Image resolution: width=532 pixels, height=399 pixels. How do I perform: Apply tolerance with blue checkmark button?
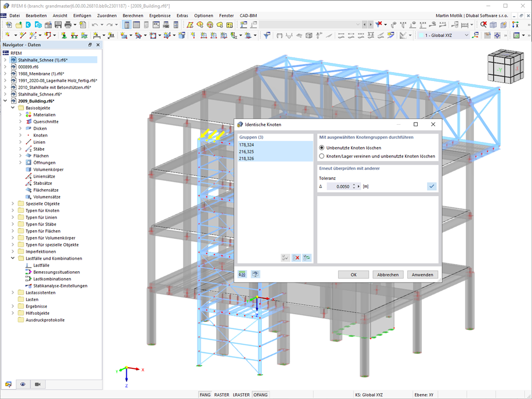(x=432, y=187)
